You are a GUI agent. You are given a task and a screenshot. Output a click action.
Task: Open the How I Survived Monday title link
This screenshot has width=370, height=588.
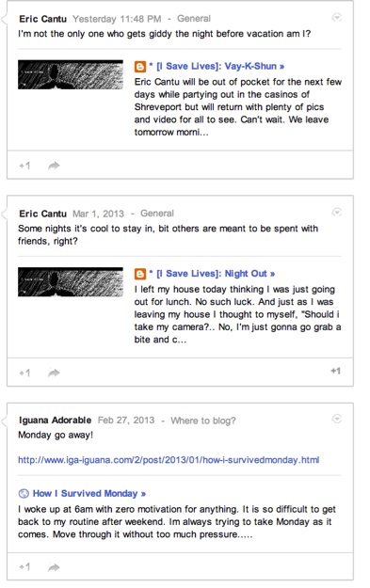point(88,494)
